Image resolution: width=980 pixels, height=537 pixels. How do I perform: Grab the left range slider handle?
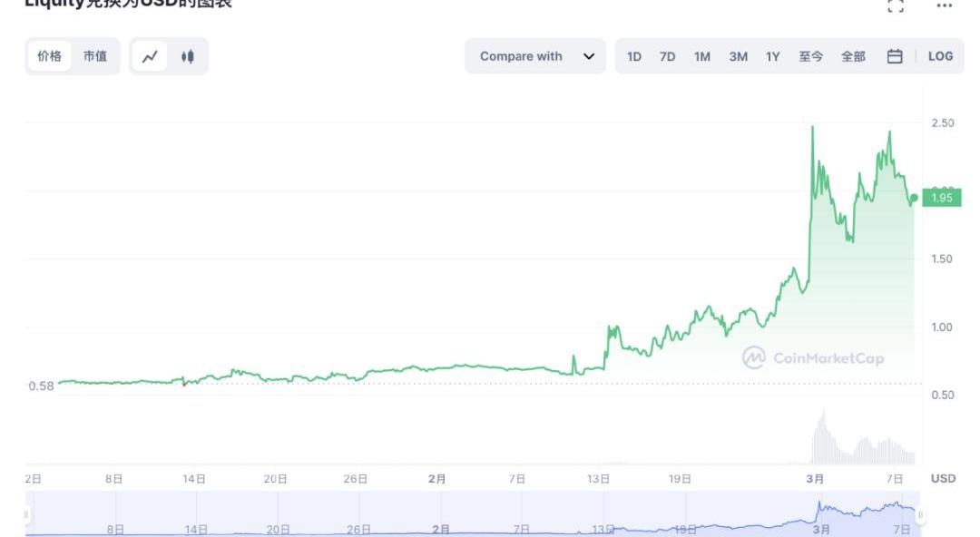(26, 515)
